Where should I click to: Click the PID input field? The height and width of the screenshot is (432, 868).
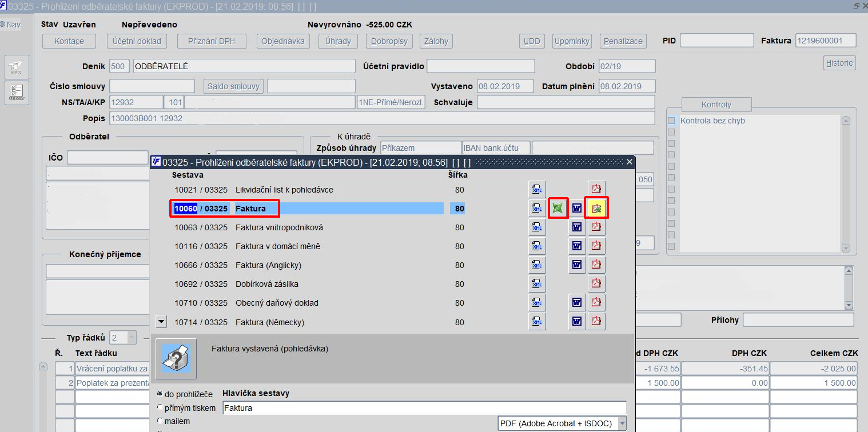717,41
